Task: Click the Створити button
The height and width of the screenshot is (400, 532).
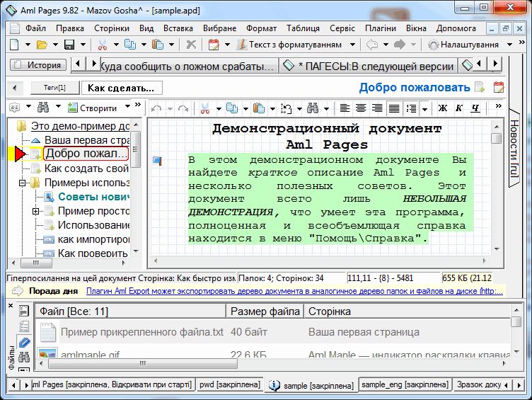Action: tap(92, 108)
